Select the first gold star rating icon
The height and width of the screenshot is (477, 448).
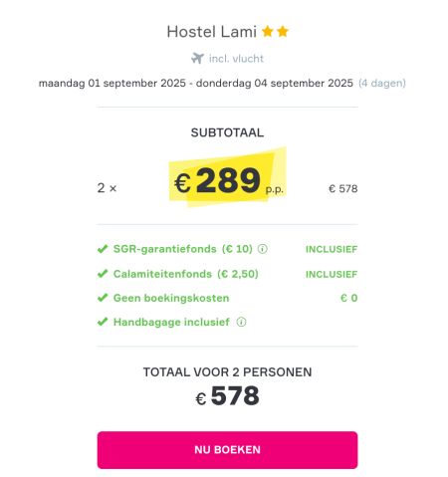click(x=268, y=32)
